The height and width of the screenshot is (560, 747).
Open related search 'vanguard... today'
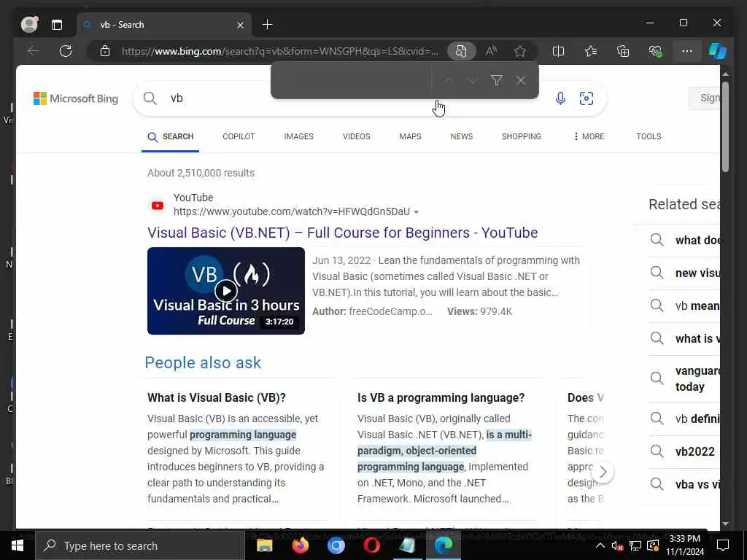pos(684,378)
